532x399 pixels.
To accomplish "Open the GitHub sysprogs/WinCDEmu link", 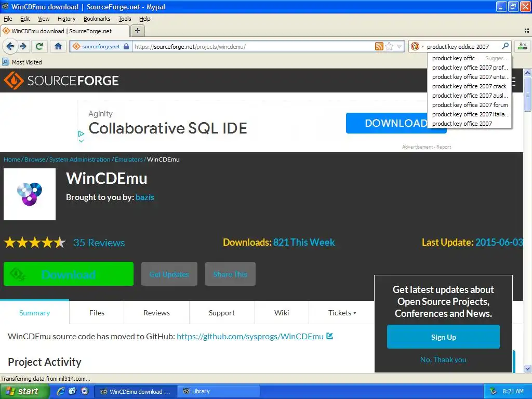I will (250, 336).
